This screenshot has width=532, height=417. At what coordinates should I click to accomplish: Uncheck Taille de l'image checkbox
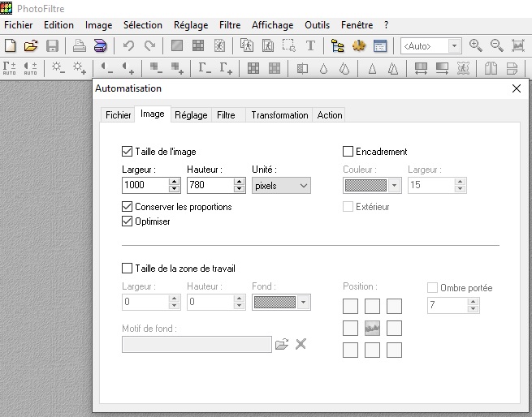coord(127,151)
